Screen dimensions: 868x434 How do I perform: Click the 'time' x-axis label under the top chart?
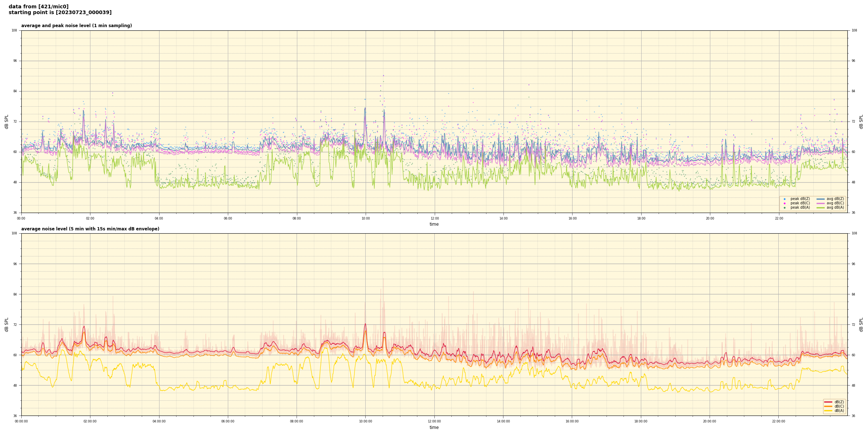pyautogui.click(x=434, y=224)
